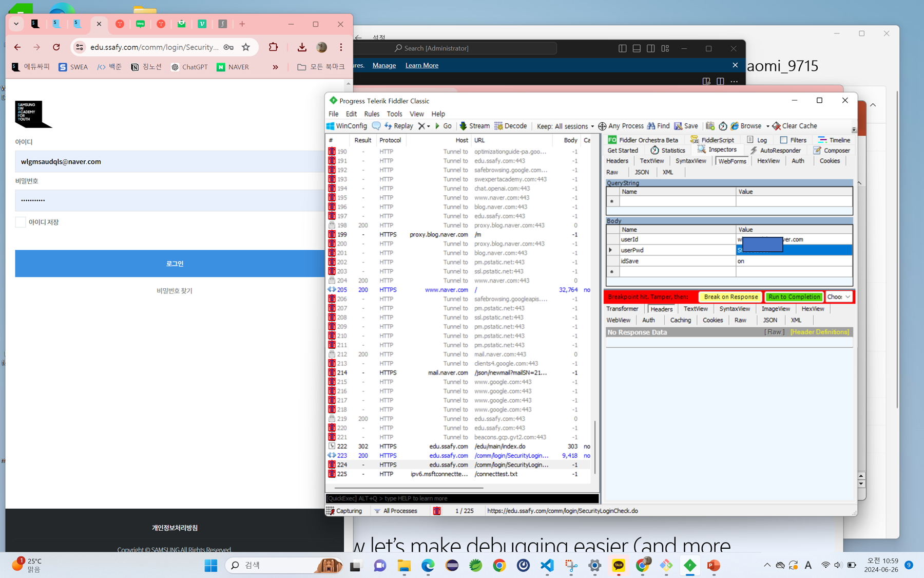Click the blue 로그인 button

(x=174, y=264)
